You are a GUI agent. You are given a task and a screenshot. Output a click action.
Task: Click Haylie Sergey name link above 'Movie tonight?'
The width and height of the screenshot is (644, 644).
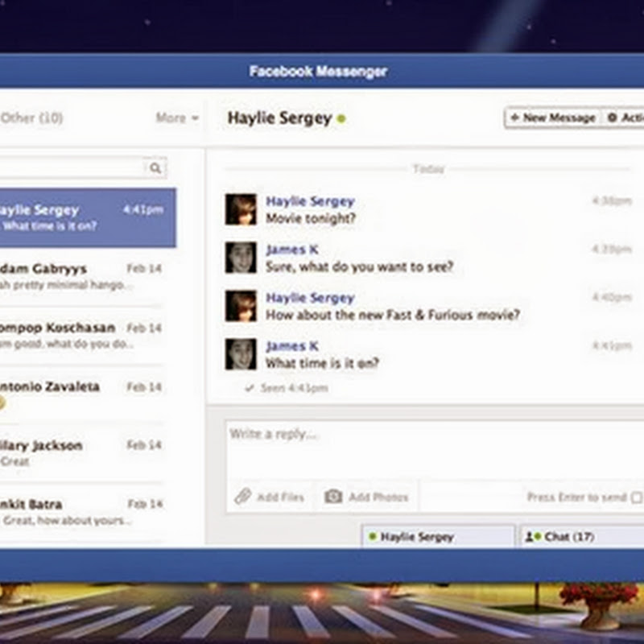[x=310, y=201]
